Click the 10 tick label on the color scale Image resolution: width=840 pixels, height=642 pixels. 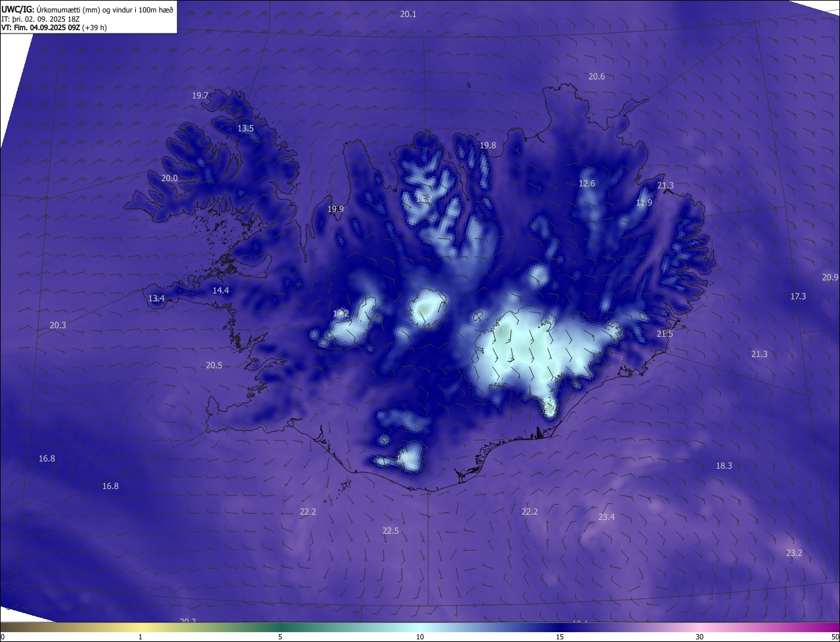click(420, 637)
